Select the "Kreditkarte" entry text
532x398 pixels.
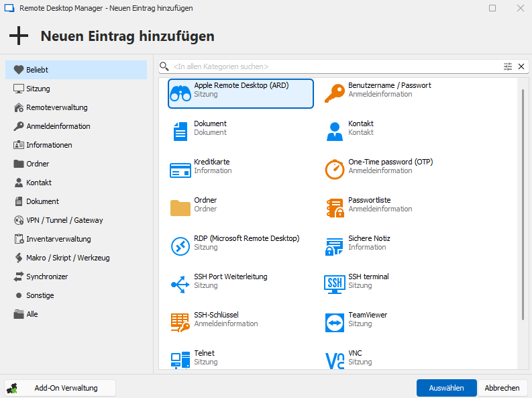point(212,162)
